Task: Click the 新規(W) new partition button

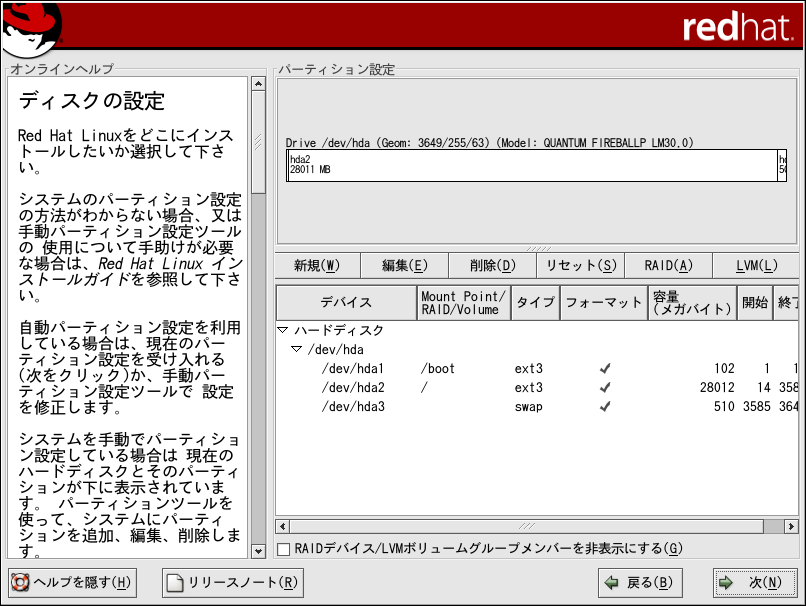Action: click(317, 266)
